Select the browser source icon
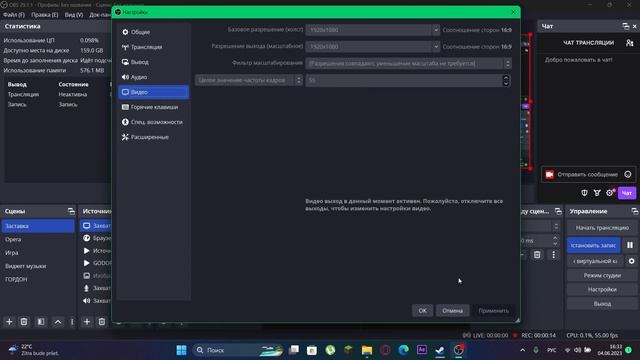Viewport: 640px width, 360px height. pos(87,238)
